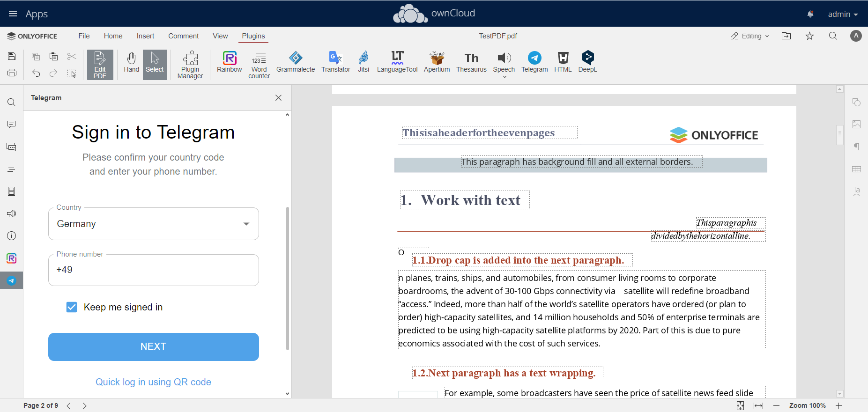Open the Plugin Manager
Screen dimensions: 868x412
click(190, 65)
